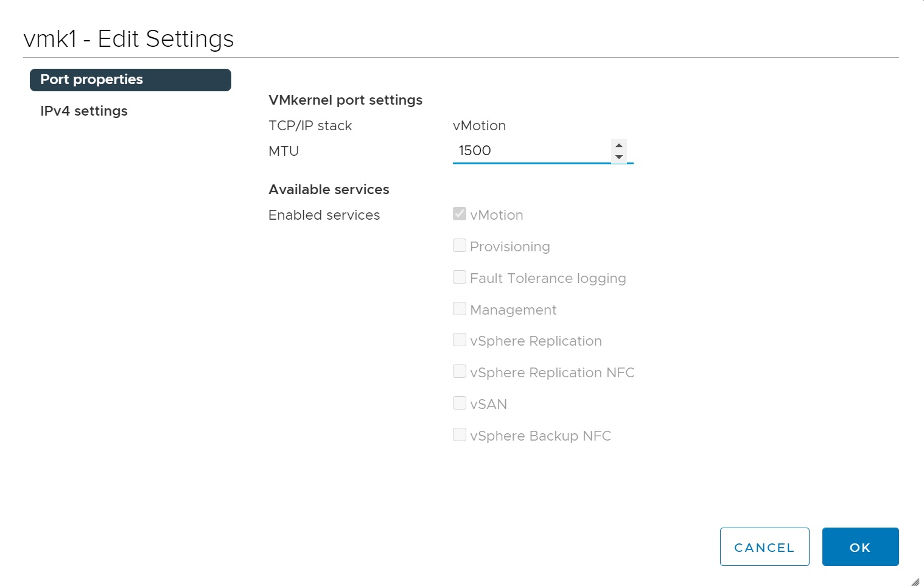Check the vSphere Backup NFC box

click(460, 435)
